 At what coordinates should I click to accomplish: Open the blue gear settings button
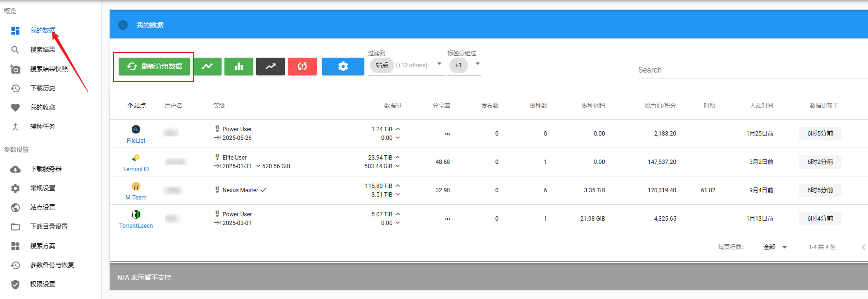tap(343, 66)
